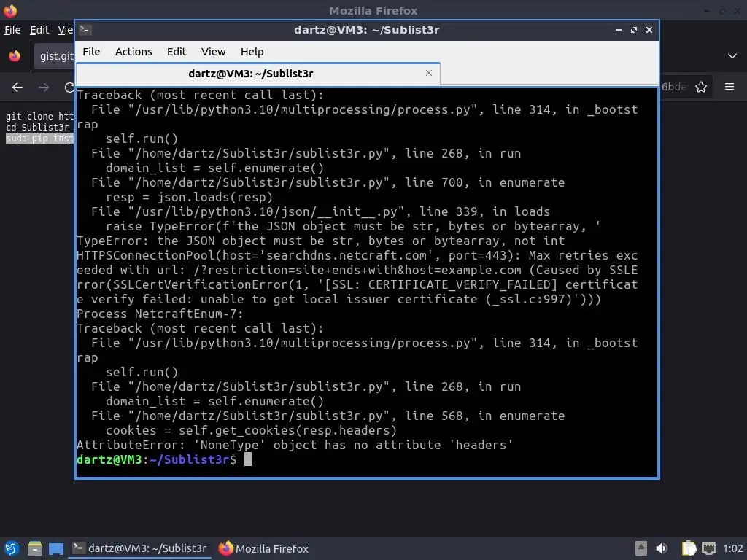Image resolution: width=747 pixels, height=560 pixels.
Task: Click the 6bde text in the Firefox address bar
Action: 673,87
